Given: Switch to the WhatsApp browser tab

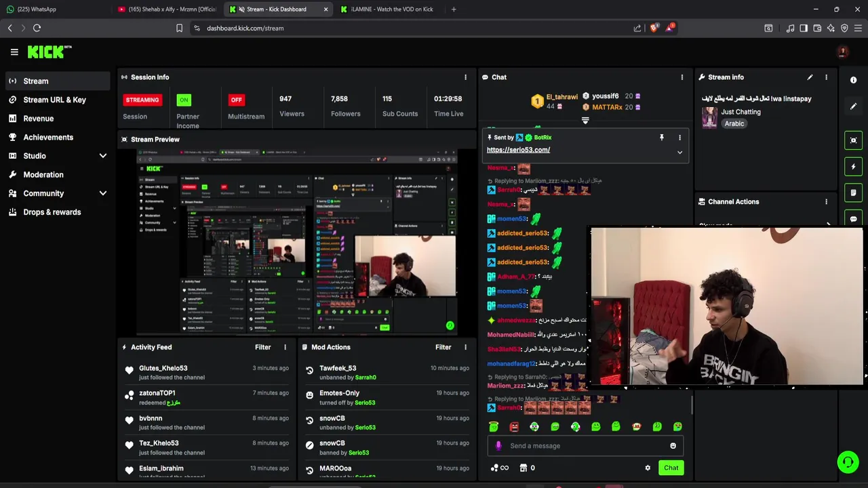Looking at the screenshot, I should 56,9.
